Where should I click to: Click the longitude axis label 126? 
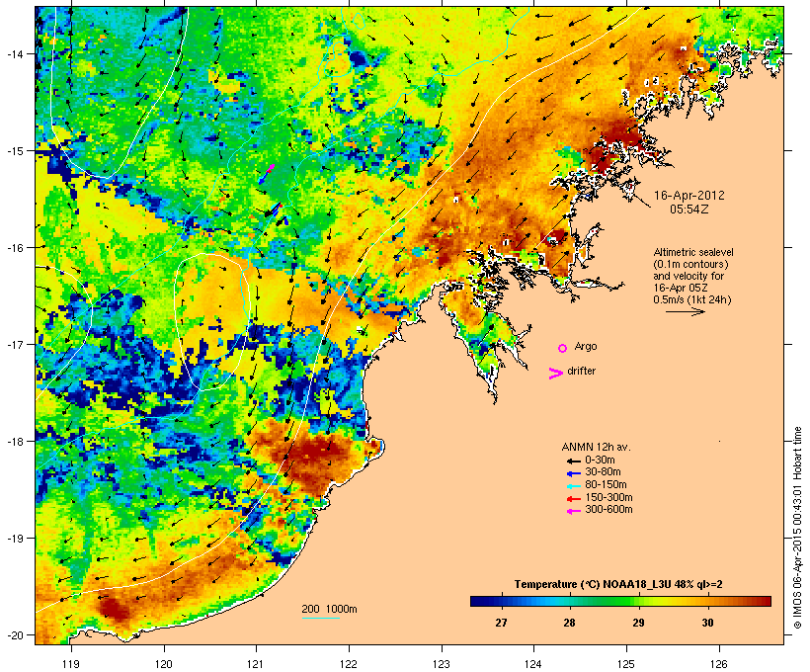[719, 664]
